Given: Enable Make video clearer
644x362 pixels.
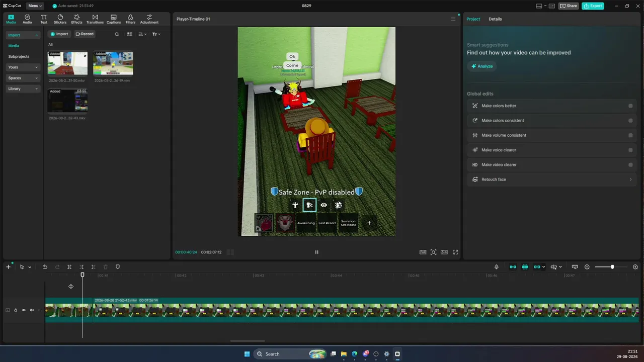Looking at the screenshot, I should pyautogui.click(x=630, y=165).
